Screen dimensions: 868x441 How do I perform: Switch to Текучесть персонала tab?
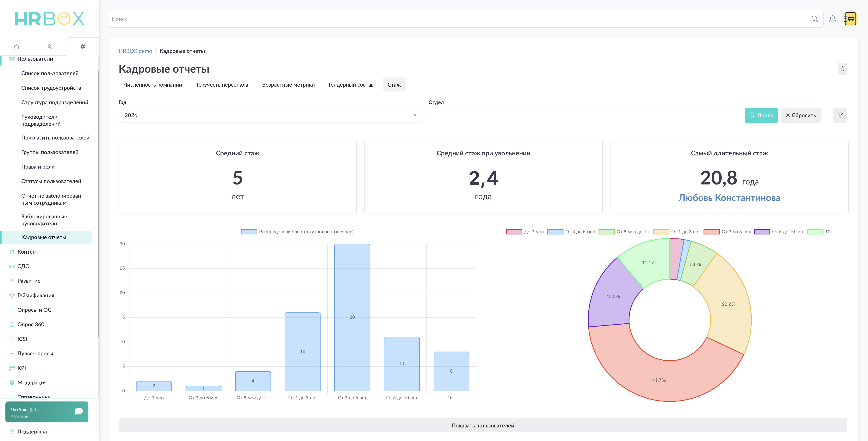click(222, 84)
